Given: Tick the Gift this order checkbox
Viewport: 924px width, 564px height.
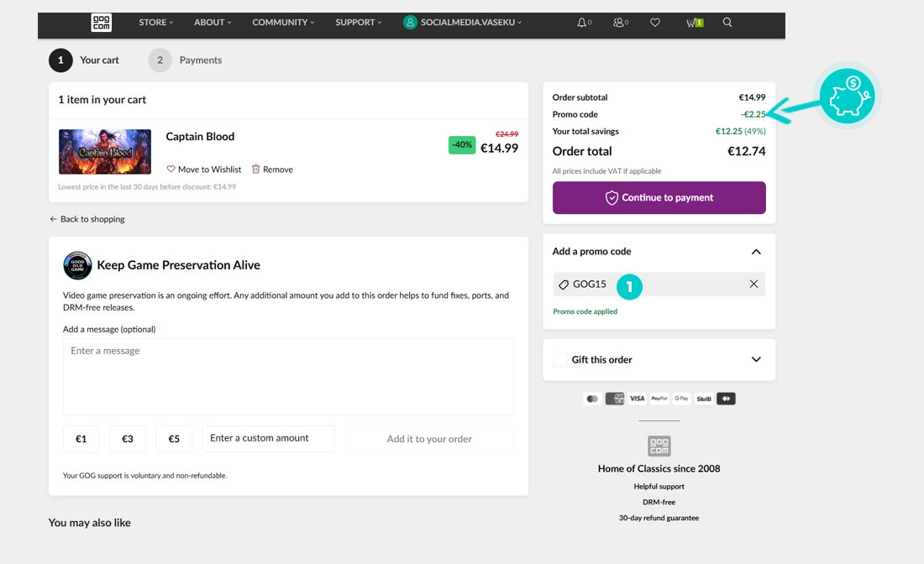Looking at the screenshot, I should (x=560, y=360).
